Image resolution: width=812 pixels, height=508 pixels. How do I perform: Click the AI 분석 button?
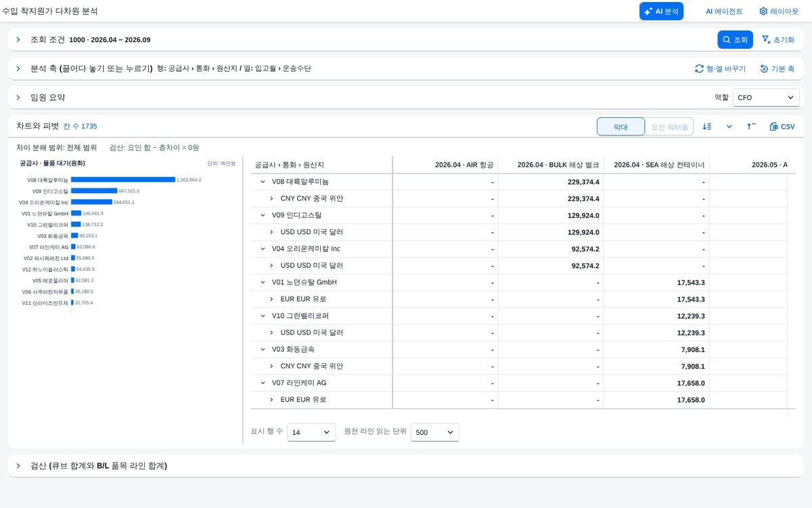pos(661,12)
